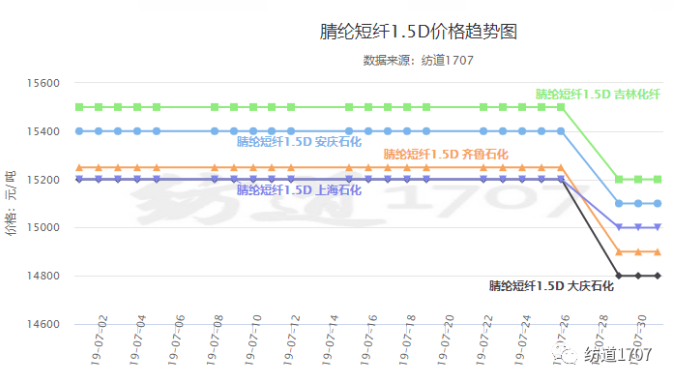This screenshot has height=380, width=688.
Task: Click the first green square point at 15500
Action: coord(79,107)
